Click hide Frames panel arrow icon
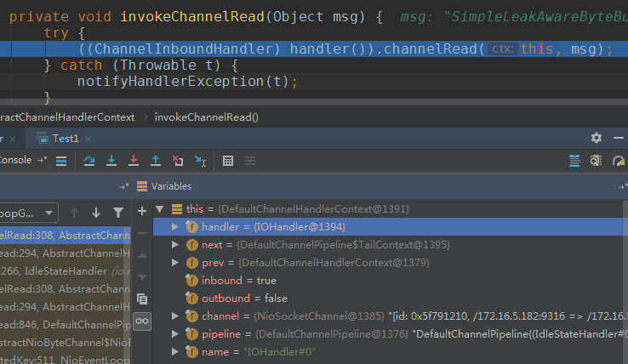This screenshot has width=628, height=364. pos(123,186)
